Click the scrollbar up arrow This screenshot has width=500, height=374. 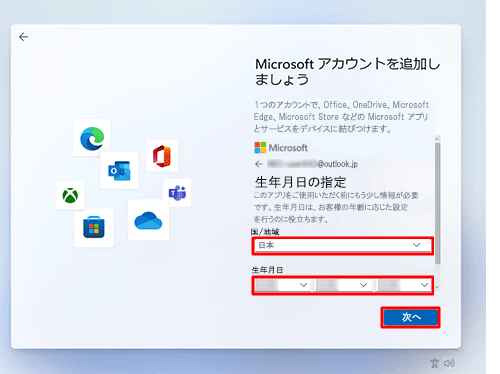coord(438,138)
